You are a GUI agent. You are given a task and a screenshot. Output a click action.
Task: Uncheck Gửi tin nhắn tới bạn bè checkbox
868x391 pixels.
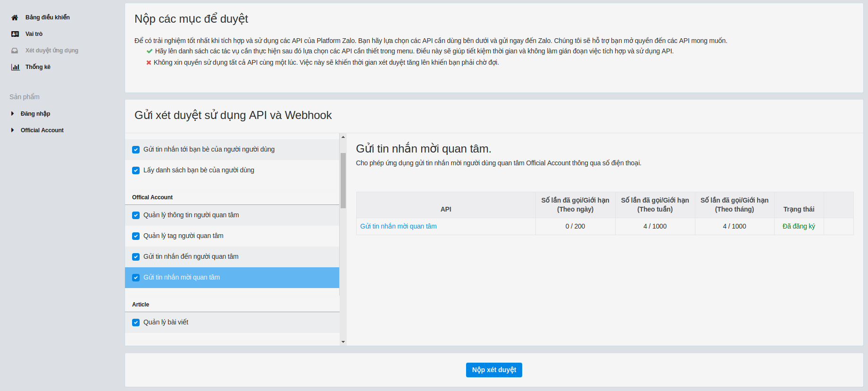136,150
